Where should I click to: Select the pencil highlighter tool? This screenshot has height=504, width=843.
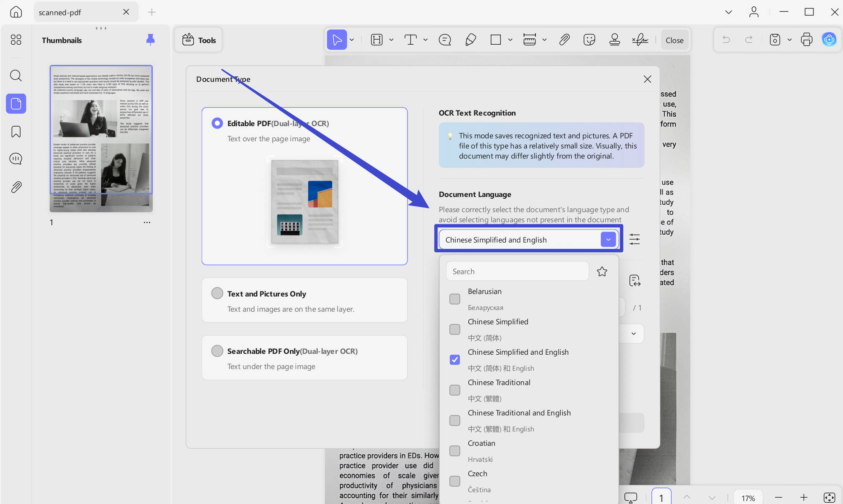coord(470,40)
